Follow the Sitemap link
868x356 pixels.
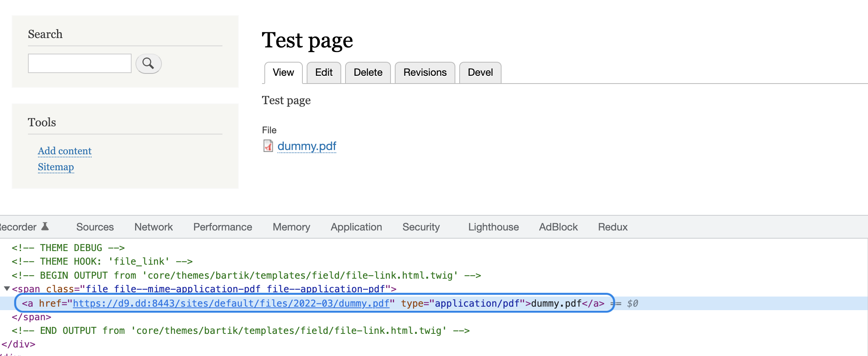56,167
